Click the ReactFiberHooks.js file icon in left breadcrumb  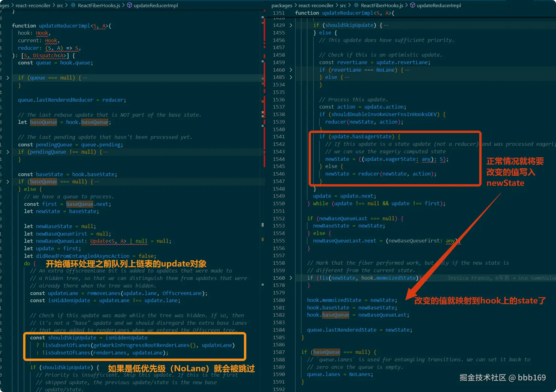73,5
